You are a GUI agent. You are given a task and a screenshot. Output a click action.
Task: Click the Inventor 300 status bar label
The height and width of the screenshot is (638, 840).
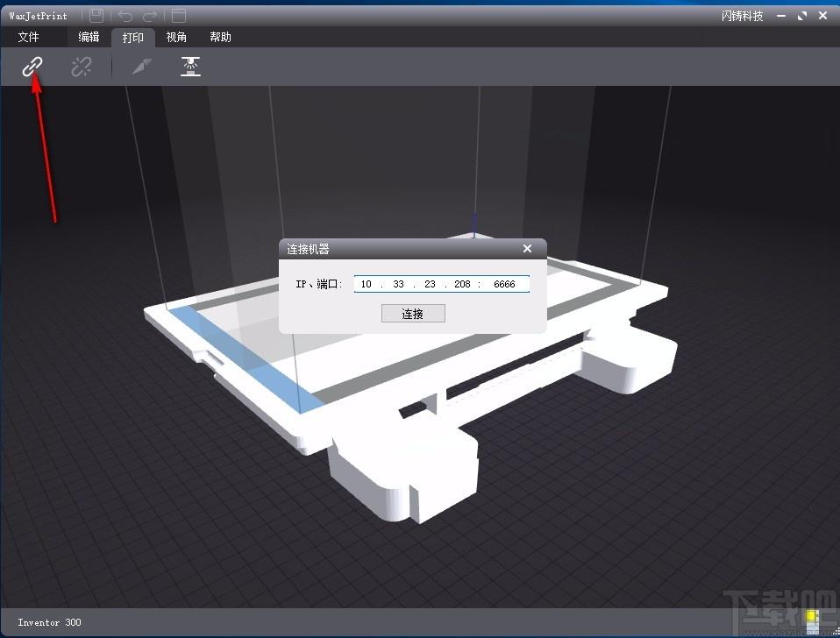[x=49, y=622]
